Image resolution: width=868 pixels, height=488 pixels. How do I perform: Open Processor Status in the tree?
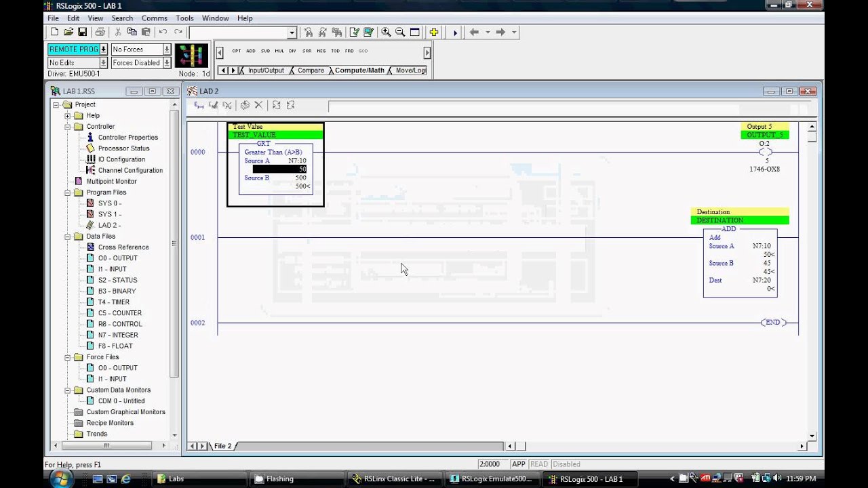click(123, 148)
